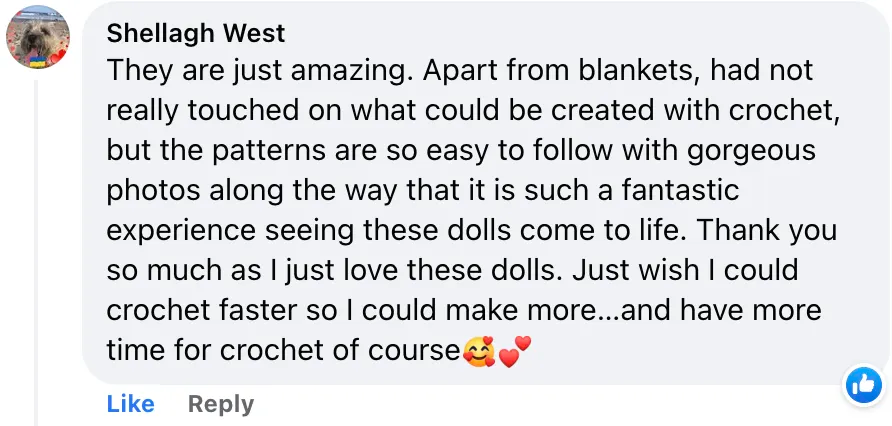The height and width of the screenshot is (426, 892).
Task: Click the word "experience" in the comment
Action: (x=181, y=231)
